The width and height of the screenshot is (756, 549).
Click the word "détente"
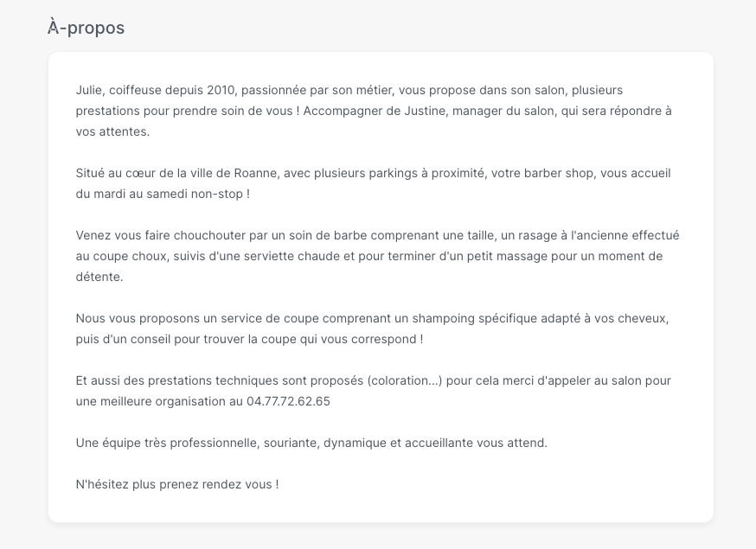click(99, 277)
